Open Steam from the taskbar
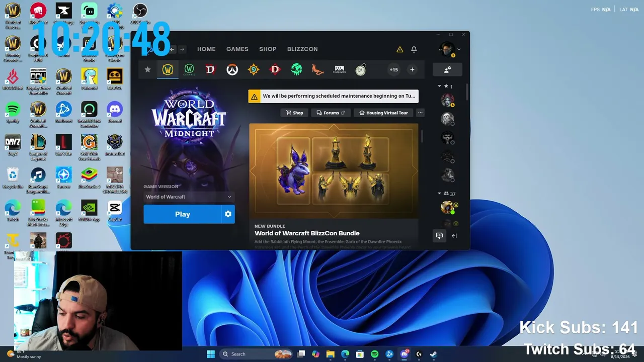 433,354
